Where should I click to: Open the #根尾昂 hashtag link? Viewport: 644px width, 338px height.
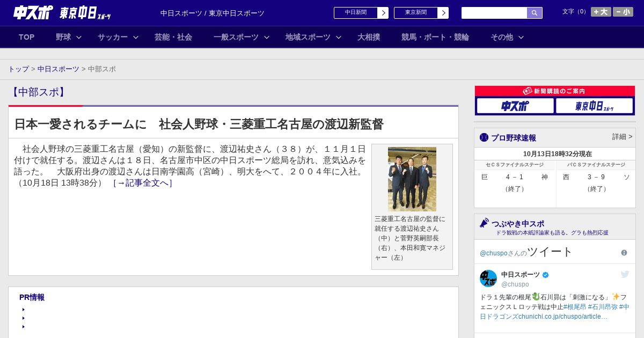pyautogui.click(x=575, y=307)
